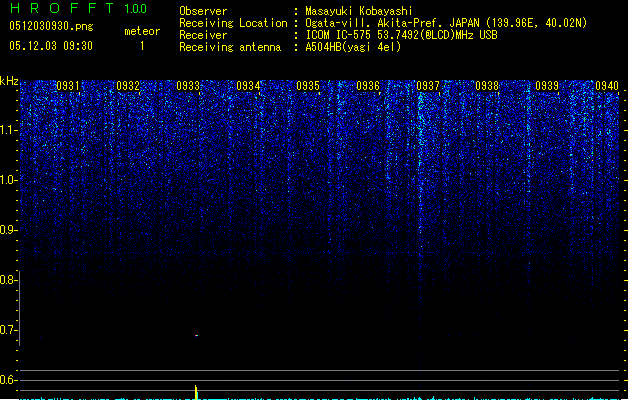Click the 0932 time marker
The width and height of the screenshot is (629, 400).
click(x=128, y=86)
